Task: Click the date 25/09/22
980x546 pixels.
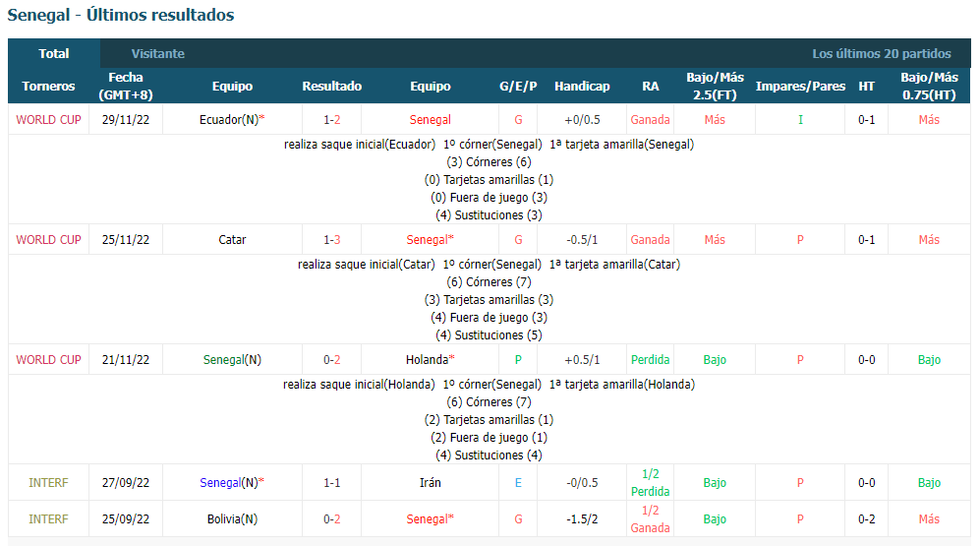Action: 126,519
